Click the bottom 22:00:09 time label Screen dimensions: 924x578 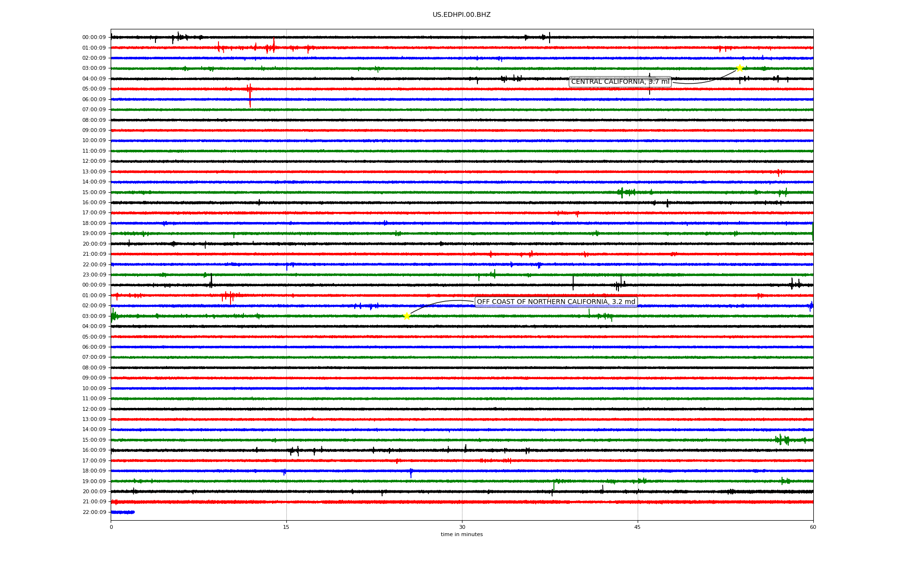point(94,512)
